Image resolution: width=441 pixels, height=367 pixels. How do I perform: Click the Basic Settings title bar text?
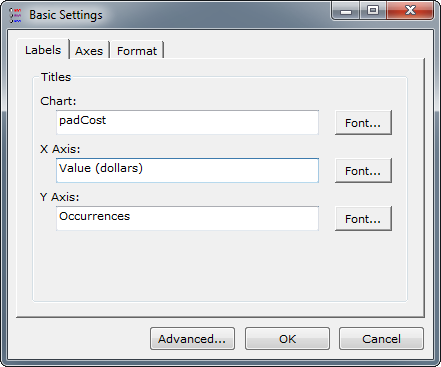(x=66, y=15)
